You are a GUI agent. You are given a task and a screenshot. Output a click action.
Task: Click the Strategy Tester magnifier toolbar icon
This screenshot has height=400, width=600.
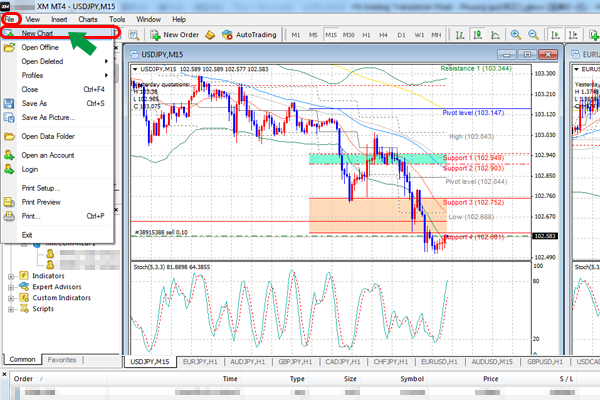[x=134, y=35]
